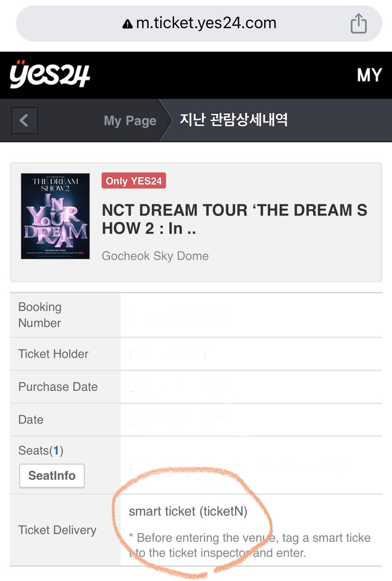Open the concert poster thumbnail

[55, 216]
